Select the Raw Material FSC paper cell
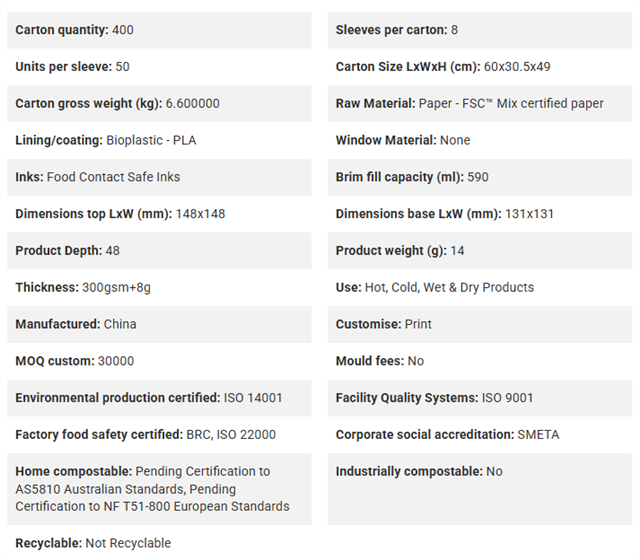Screen dimensions: 640x560 pyautogui.click(x=480, y=104)
